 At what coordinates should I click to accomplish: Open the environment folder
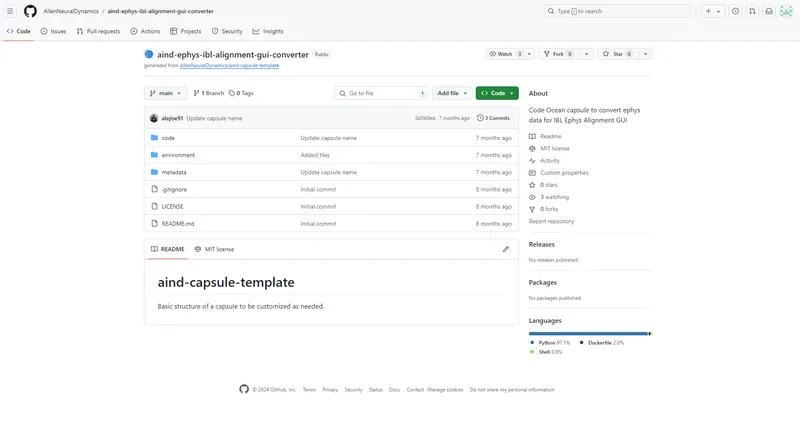click(178, 155)
